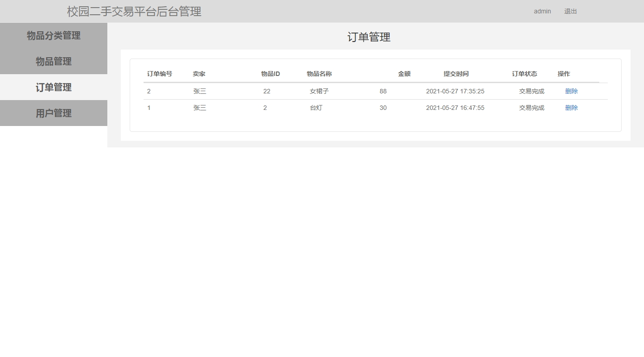Image resolution: width=644 pixels, height=357 pixels.
Task: Click seller 张三 in the 台灯 row
Action: [200, 108]
